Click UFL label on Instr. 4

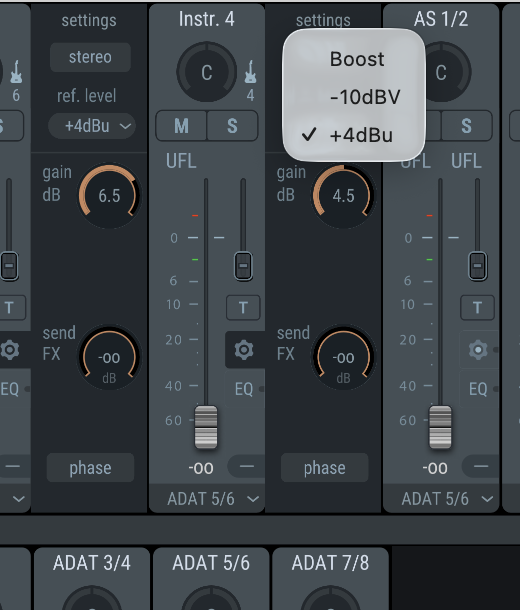[181, 161]
